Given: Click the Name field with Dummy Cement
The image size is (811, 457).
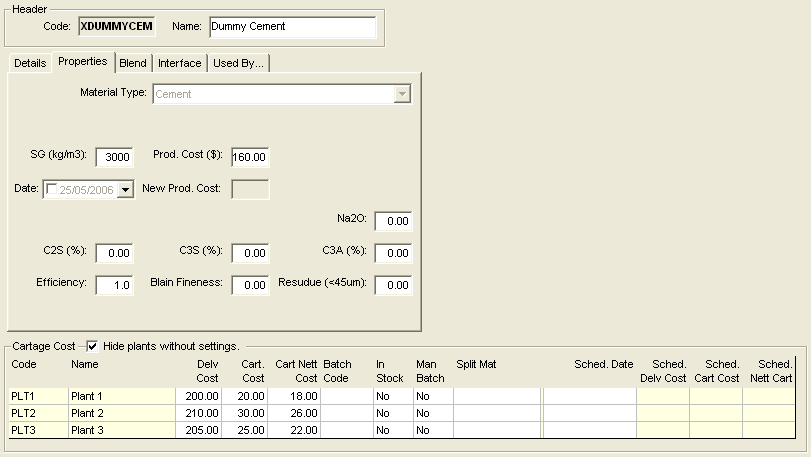Looking at the screenshot, I should [x=291, y=27].
